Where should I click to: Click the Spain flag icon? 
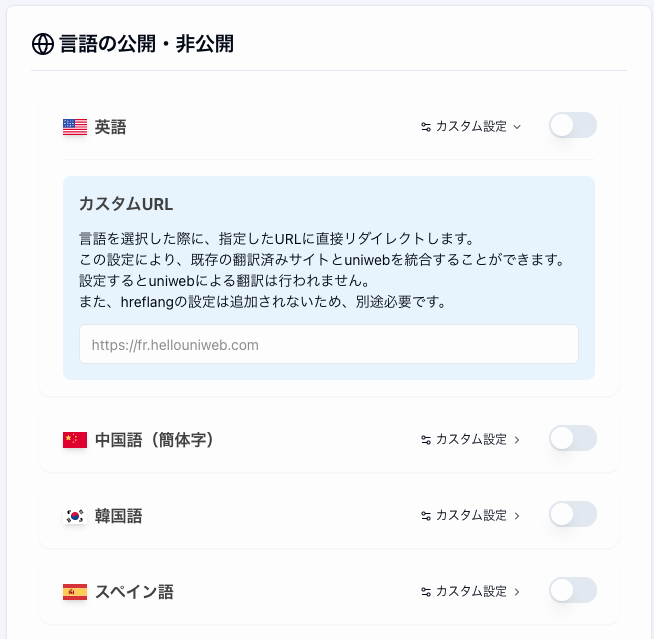75,592
